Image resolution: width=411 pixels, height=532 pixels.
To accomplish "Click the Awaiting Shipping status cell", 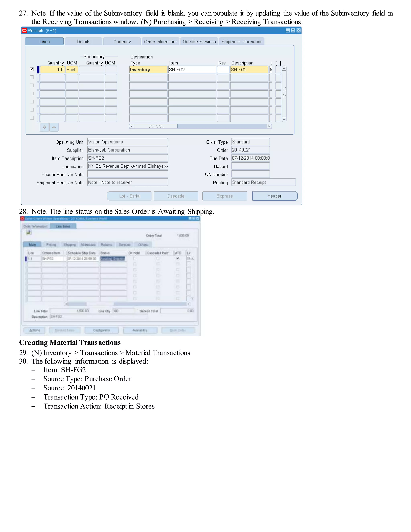I will [x=113, y=258].
